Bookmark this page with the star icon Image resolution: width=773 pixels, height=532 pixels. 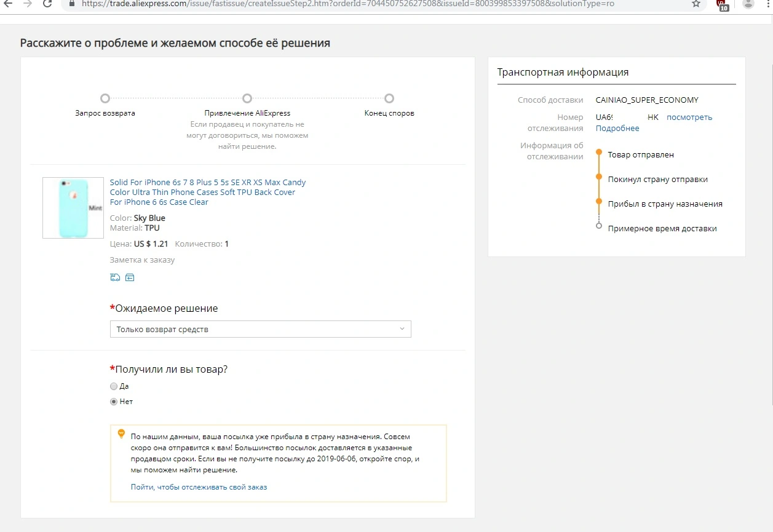[696, 4]
